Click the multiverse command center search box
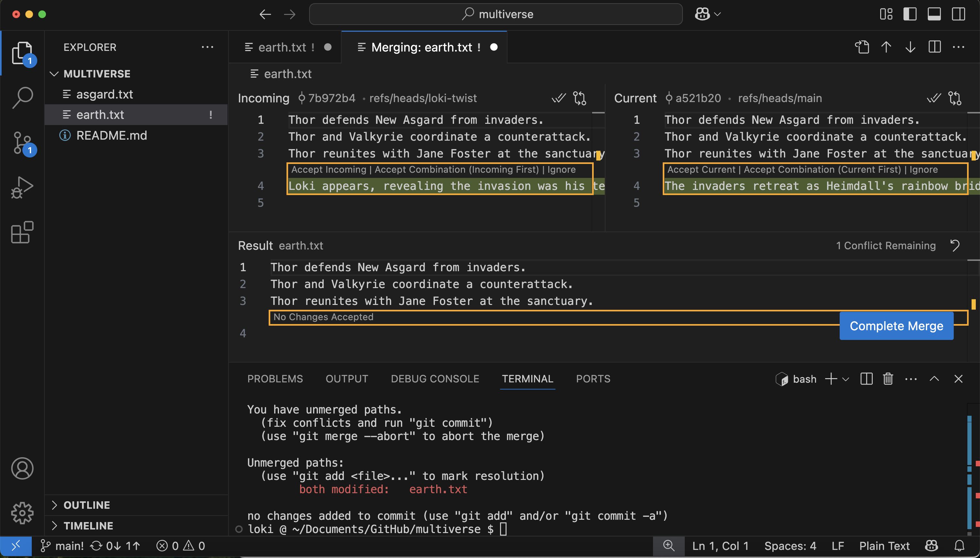The height and width of the screenshot is (558, 980). pyautogui.click(x=496, y=15)
